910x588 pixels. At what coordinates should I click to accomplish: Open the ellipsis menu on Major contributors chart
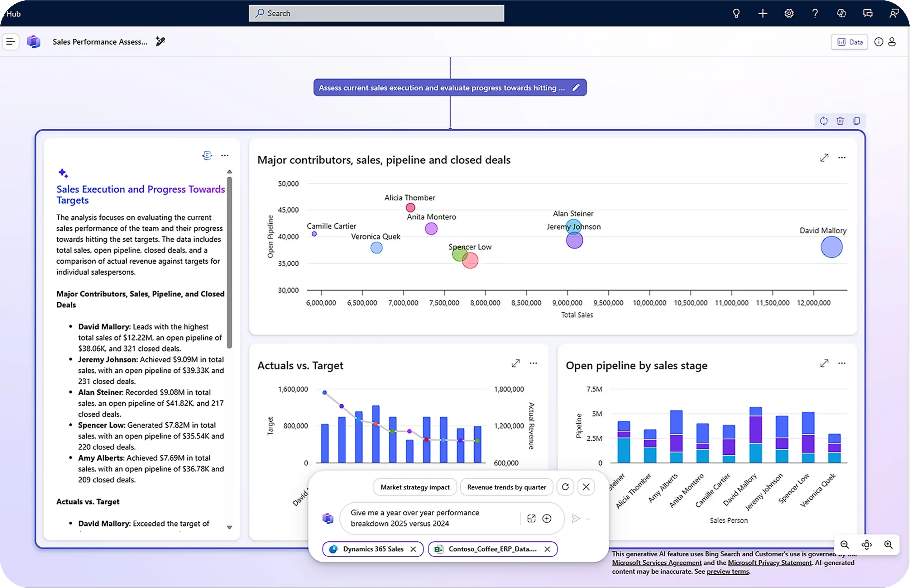(x=842, y=157)
